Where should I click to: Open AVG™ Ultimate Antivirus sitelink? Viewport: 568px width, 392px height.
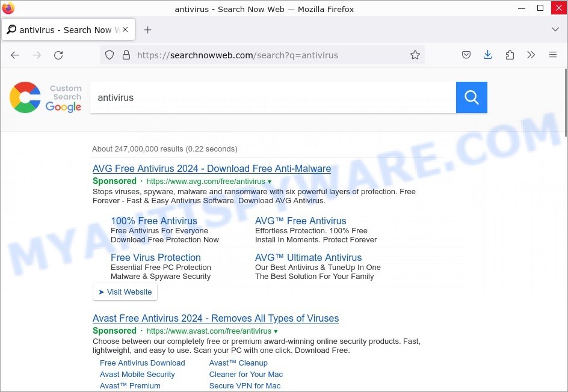(x=308, y=257)
